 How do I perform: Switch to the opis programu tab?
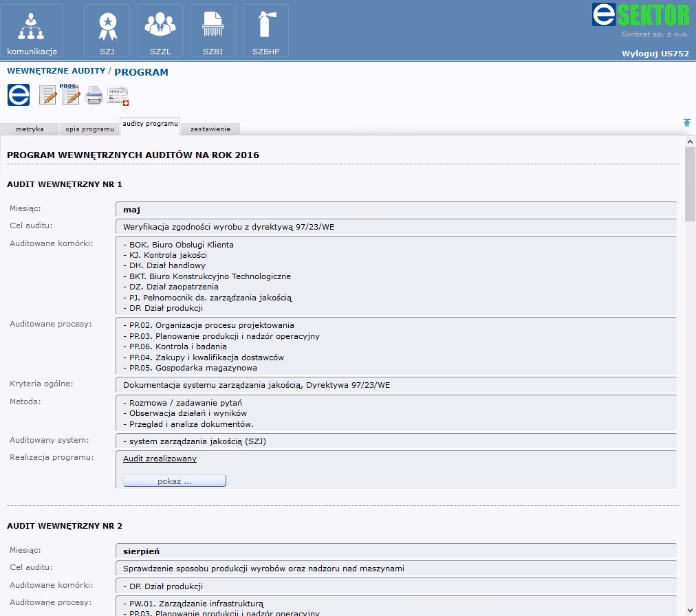coord(89,129)
